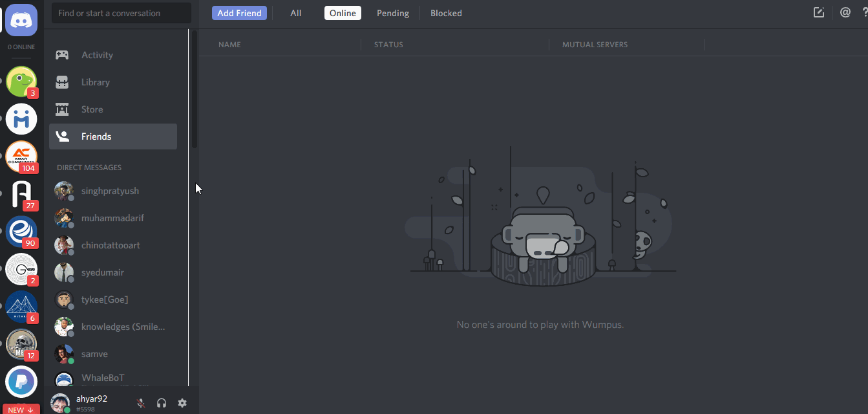Click the ahyar92 user avatar

coord(60,403)
